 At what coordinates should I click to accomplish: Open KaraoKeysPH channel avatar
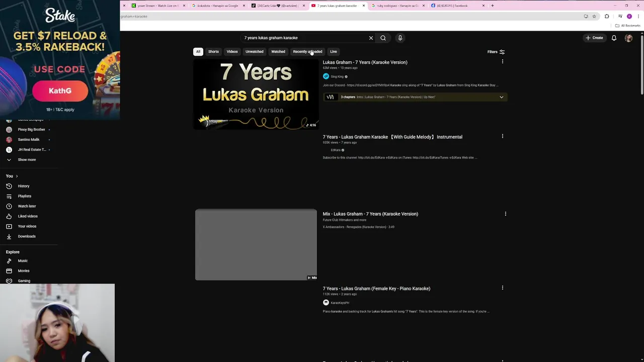326,303
